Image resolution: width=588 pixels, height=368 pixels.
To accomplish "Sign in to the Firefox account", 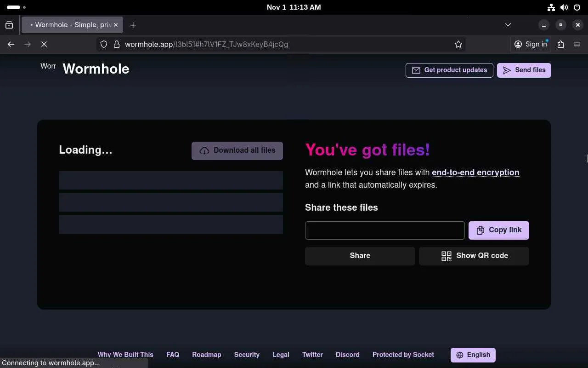I will coord(531,44).
